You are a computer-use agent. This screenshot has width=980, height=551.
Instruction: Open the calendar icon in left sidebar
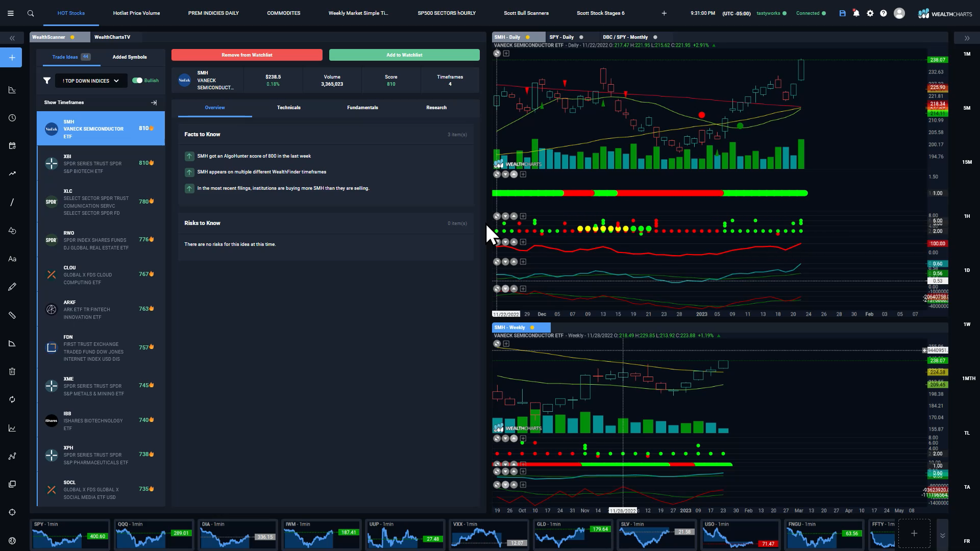[12, 146]
